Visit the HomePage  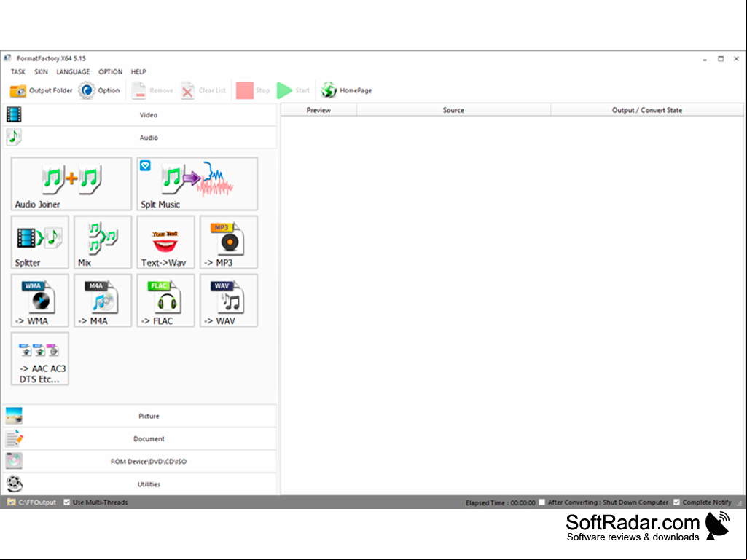pos(346,90)
